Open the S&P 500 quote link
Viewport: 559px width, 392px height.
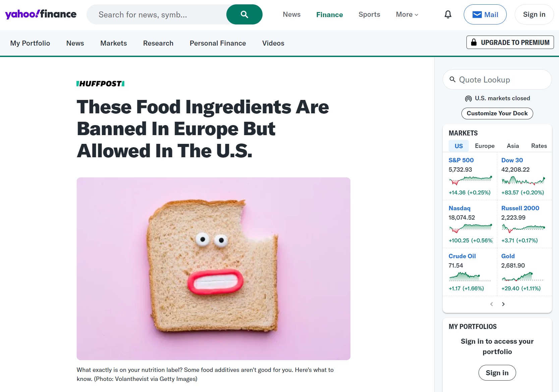tap(461, 160)
